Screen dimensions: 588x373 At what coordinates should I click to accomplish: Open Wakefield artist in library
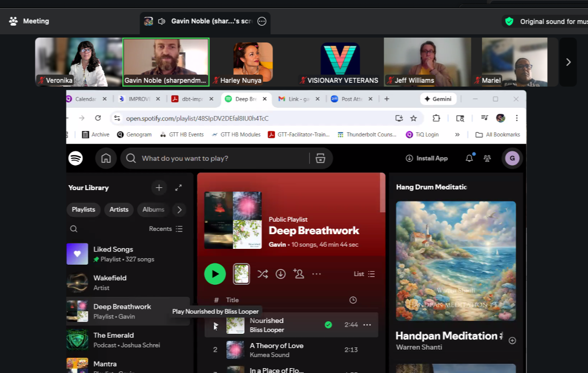tap(128, 283)
